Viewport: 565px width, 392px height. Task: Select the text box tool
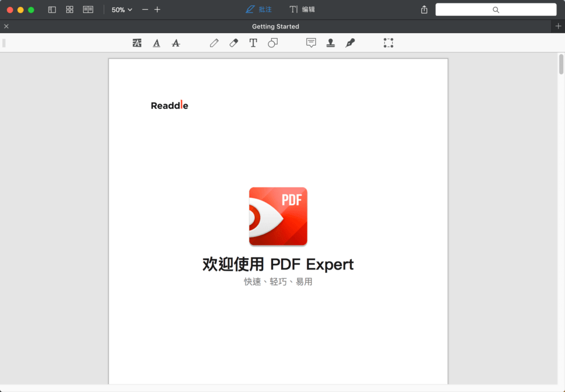coord(253,43)
